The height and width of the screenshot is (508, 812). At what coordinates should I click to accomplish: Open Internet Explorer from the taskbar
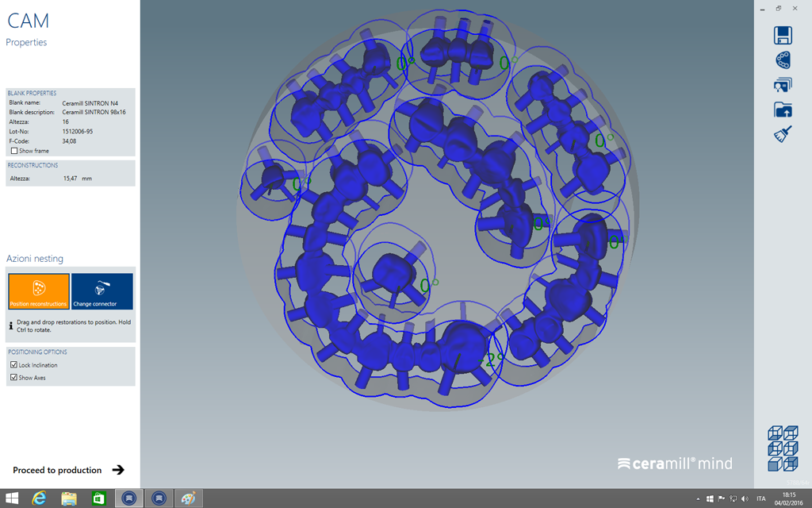click(38, 498)
